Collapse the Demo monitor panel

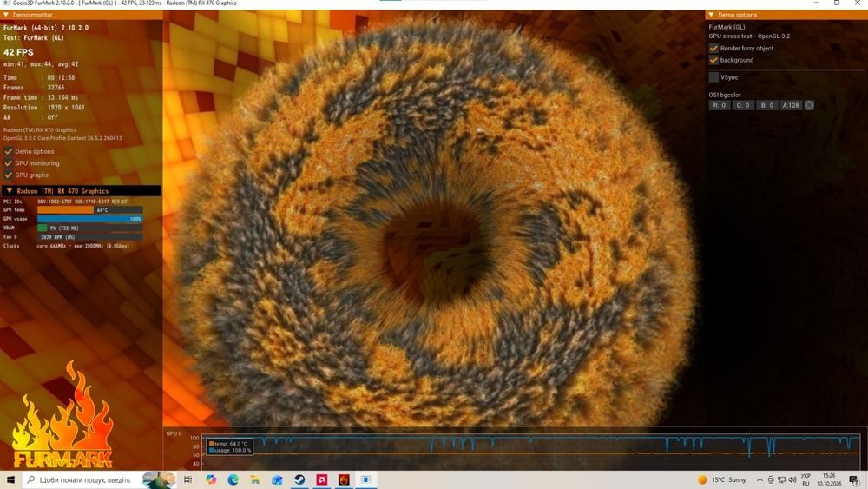pos(6,15)
